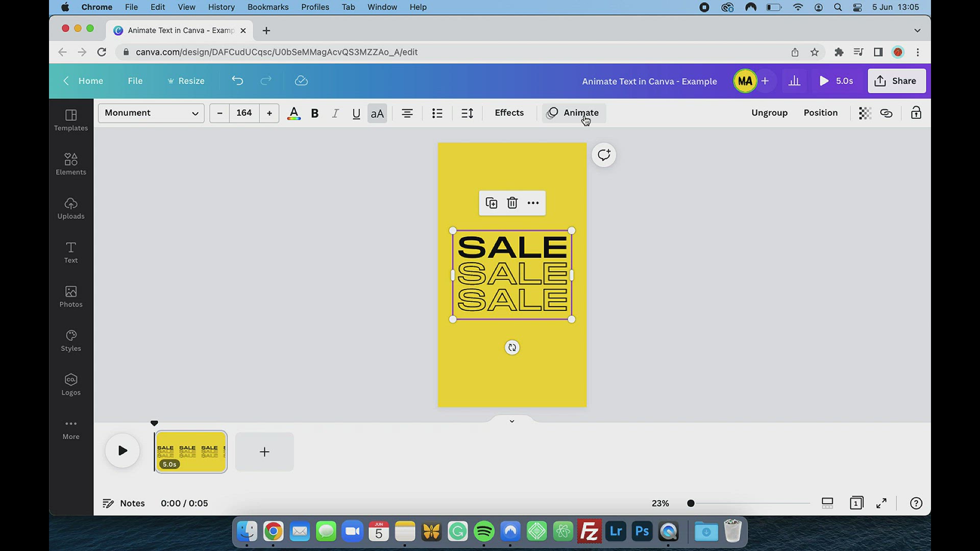Open Chrome History menu

pos(221,7)
